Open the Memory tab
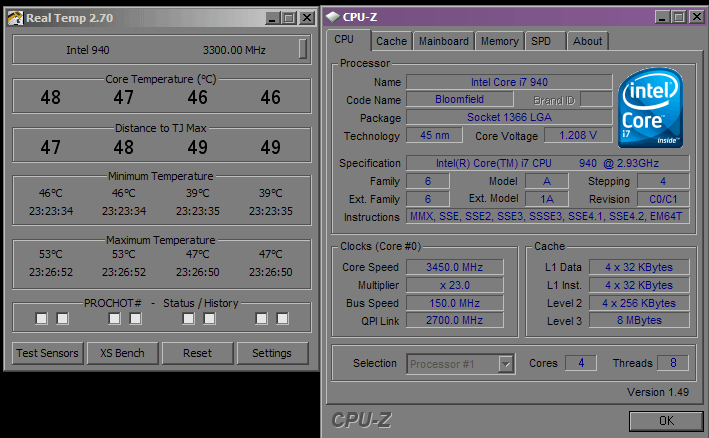 500,41
